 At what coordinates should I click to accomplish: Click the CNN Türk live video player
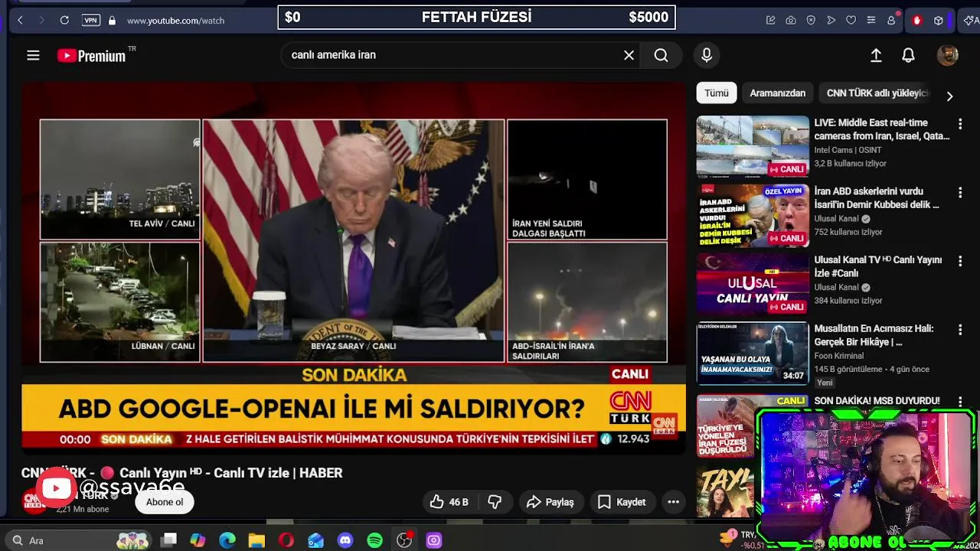354,269
